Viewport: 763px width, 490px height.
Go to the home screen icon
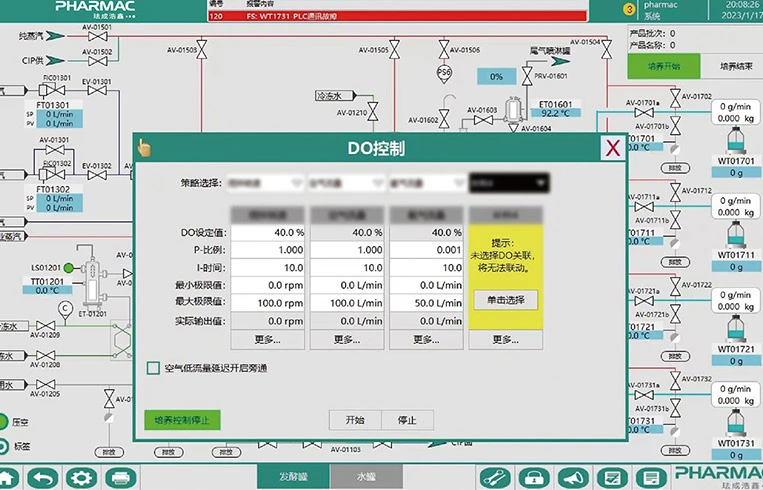click(x=7, y=478)
